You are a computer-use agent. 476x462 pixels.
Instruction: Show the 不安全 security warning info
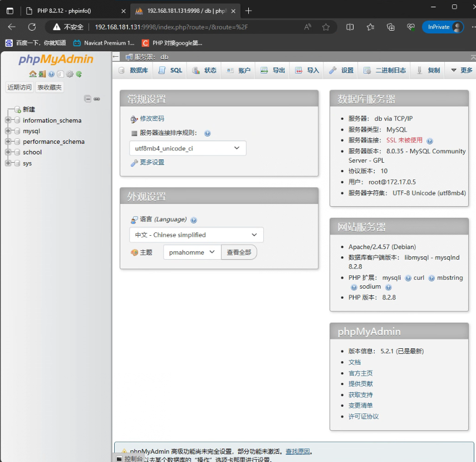tap(68, 27)
